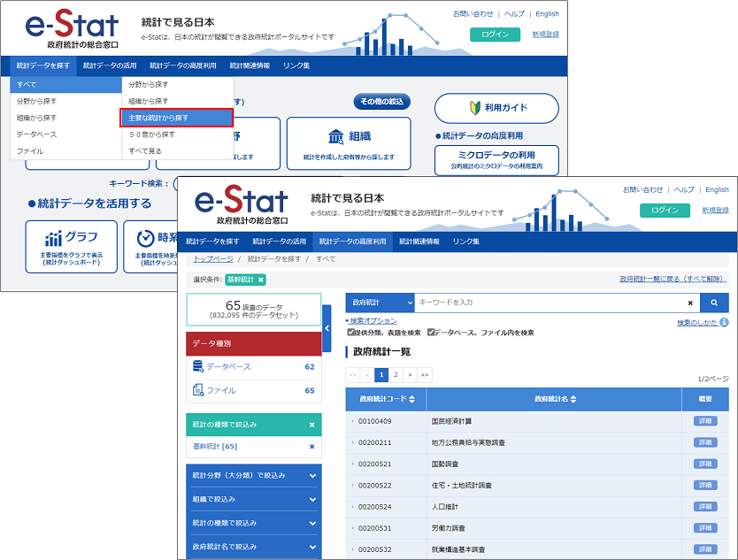Viewport: 738px width, 560px height.
Task: Open 統計データの活用 tab in front window
Action: pos(279,242)
